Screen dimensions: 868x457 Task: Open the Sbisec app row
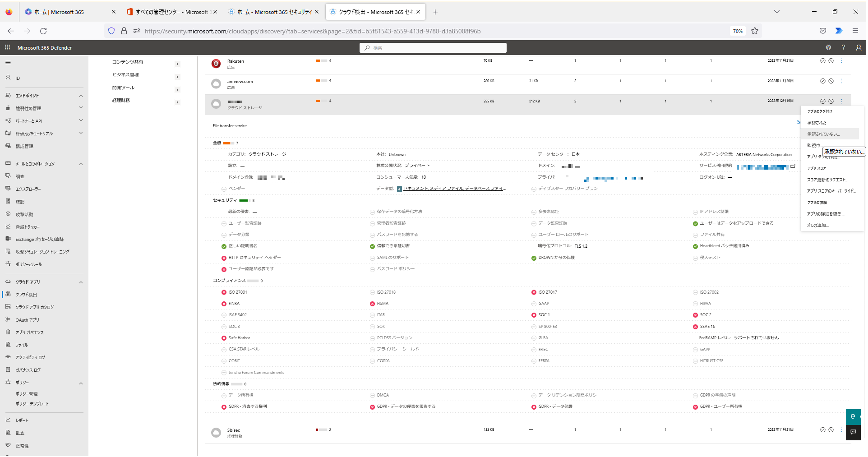(x=528, y=433)
